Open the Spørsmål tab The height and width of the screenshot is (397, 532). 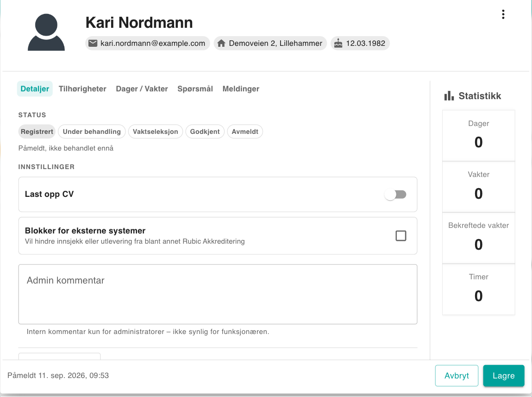point(195,89)
